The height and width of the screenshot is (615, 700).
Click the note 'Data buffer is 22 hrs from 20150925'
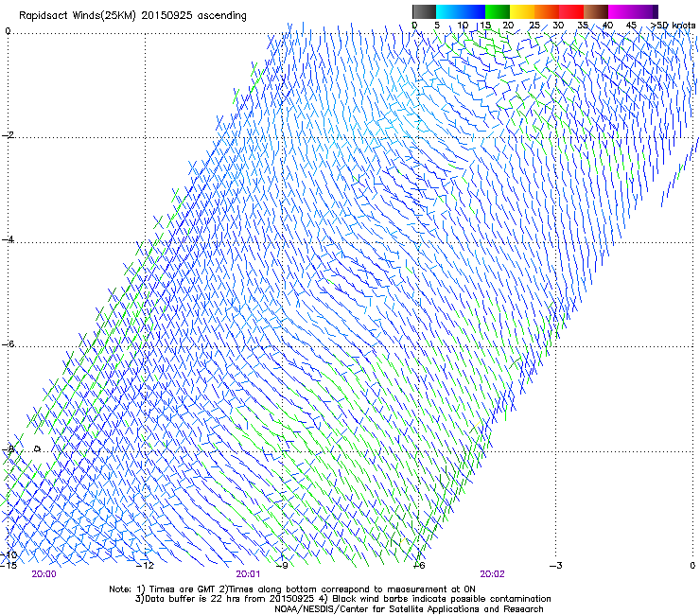229,599
